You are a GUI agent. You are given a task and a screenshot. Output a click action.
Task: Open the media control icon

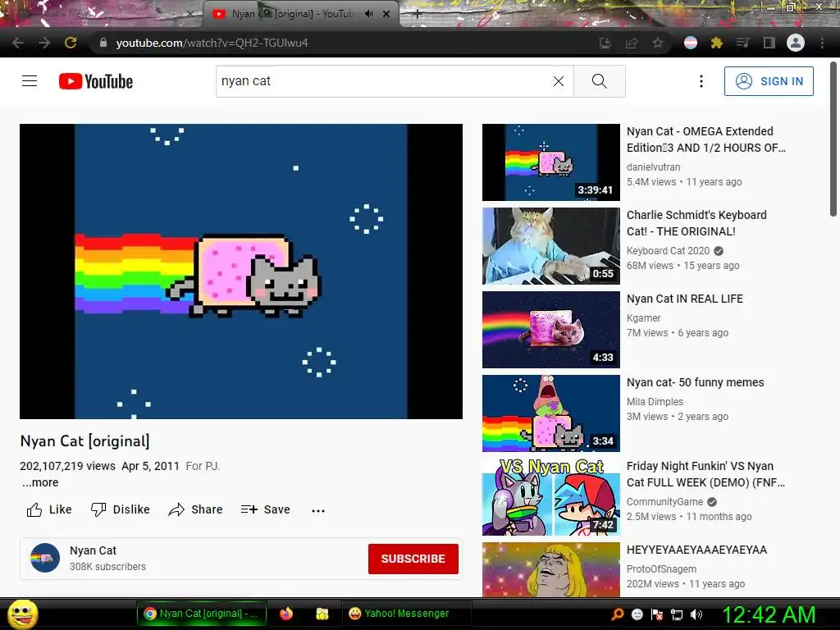tap(742, 43)
